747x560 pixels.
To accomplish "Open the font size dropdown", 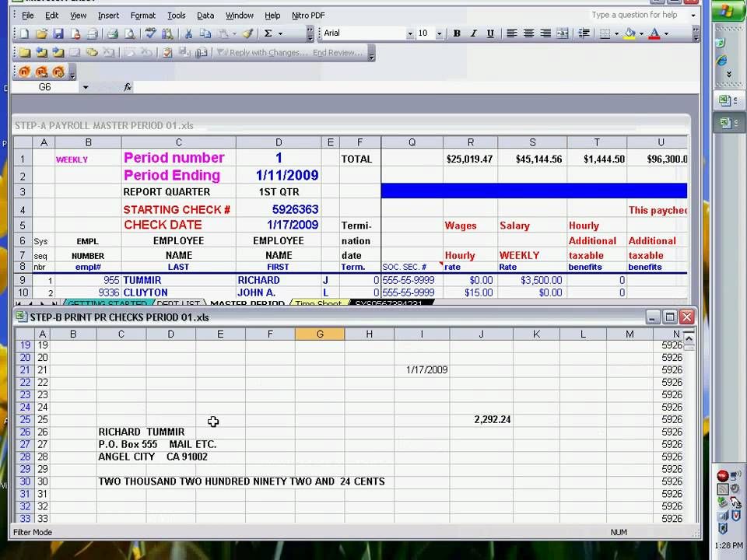I will click(439, 33).
